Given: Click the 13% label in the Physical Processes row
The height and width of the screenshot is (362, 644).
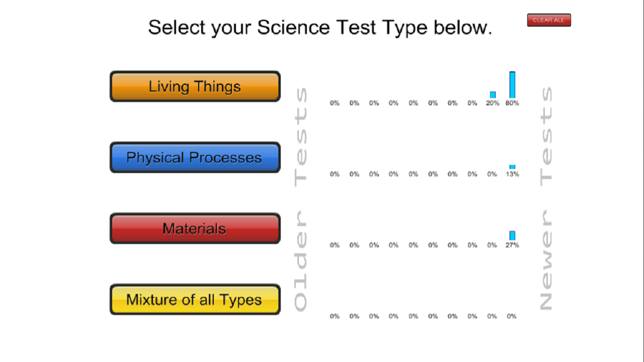Looking at the screenshot, I should pos(512,174).
